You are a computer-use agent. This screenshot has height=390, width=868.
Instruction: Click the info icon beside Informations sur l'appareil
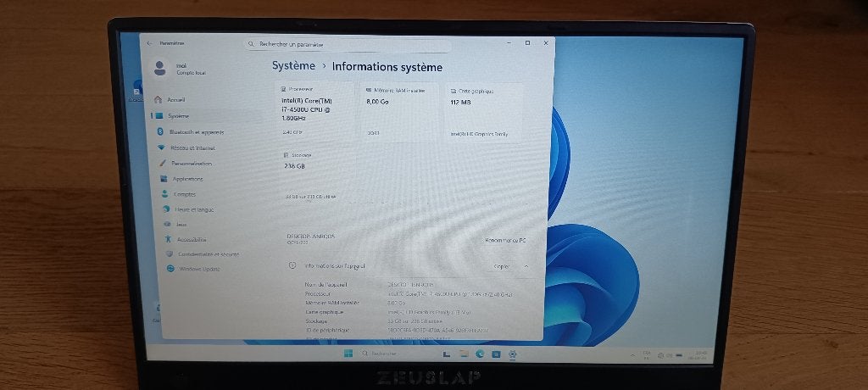point(292,265)
